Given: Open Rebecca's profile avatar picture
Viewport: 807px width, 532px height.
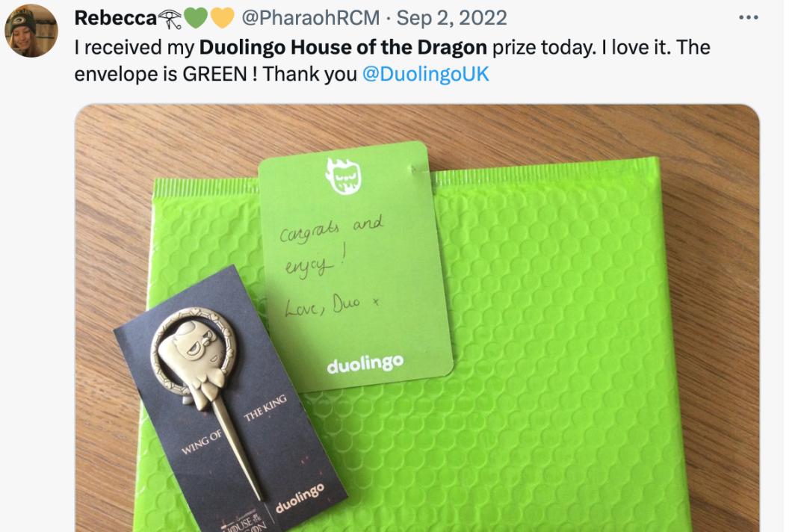Looking at the screenshot, I should [31, 31].
